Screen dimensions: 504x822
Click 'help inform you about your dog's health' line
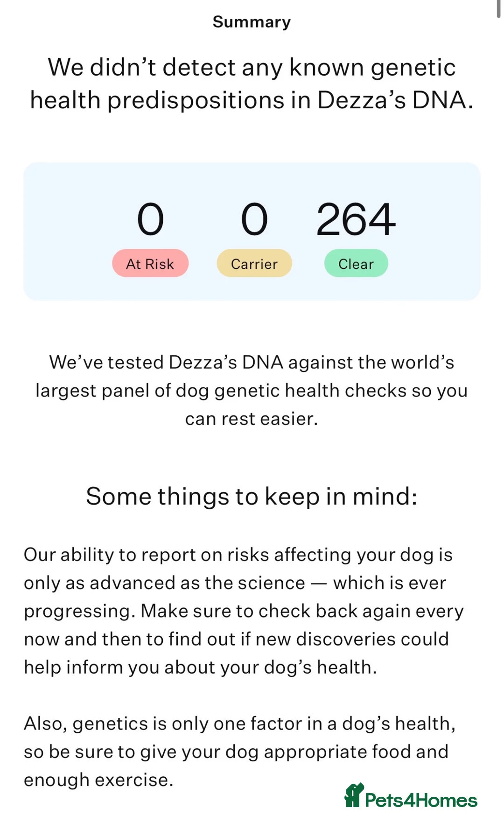200,667
